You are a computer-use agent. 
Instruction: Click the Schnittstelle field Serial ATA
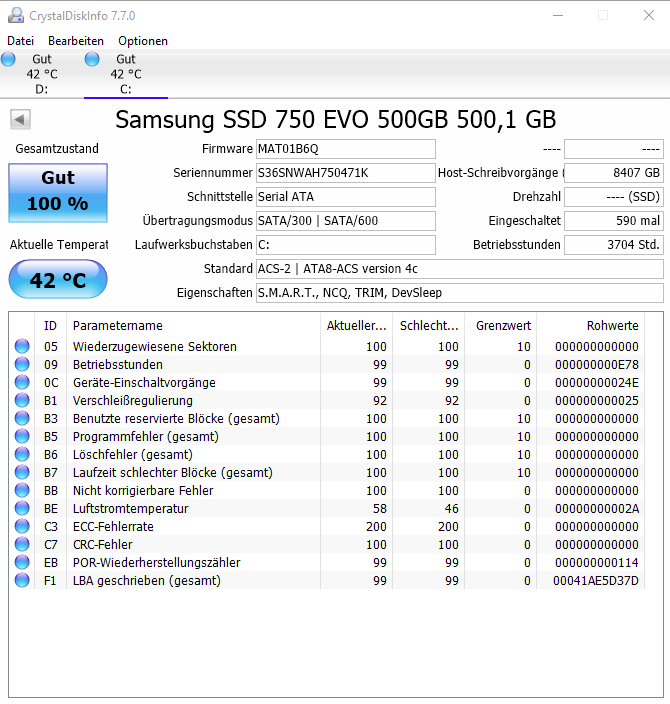click(x=346, y=197)
